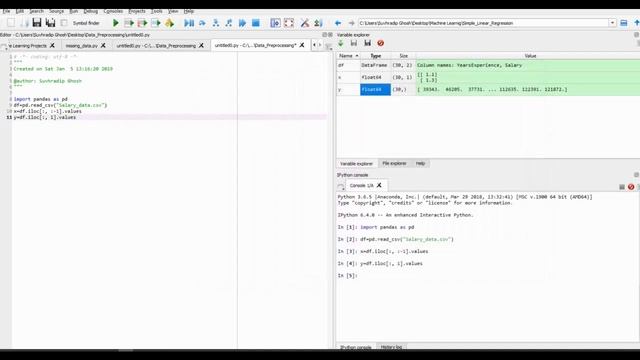Select the df DataFrame variable row

tap(488, 65)
